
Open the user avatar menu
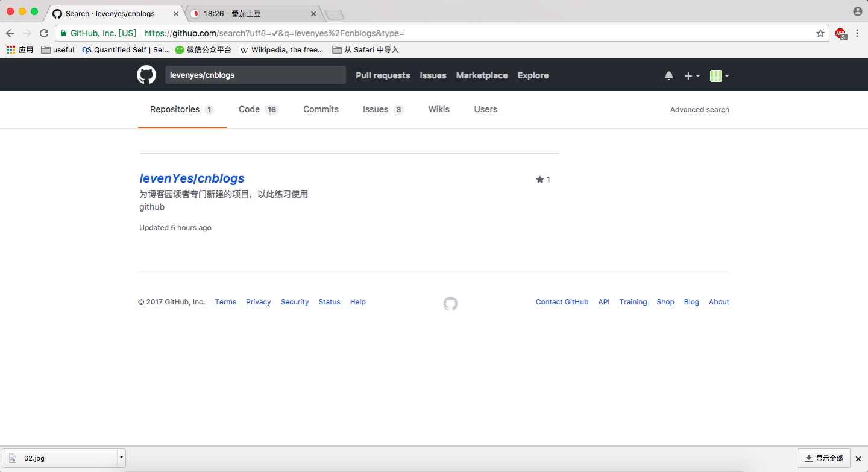click(720, 75)
